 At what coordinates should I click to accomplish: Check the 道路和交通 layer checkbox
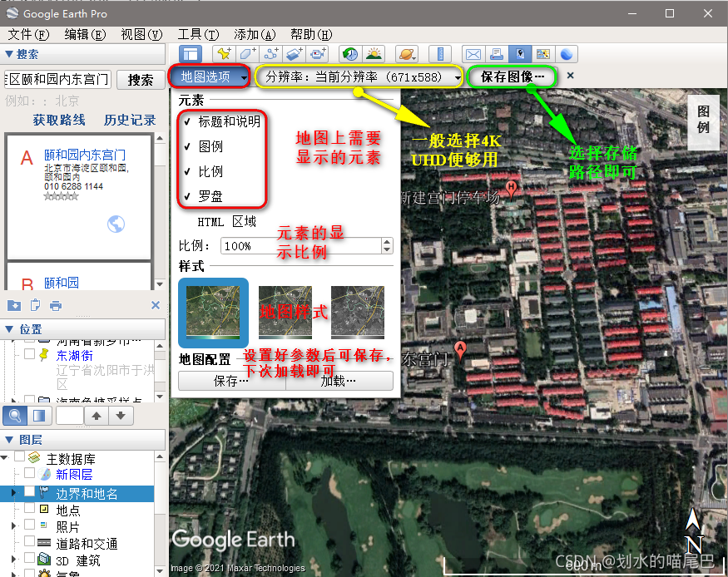(x=29, y=540)
